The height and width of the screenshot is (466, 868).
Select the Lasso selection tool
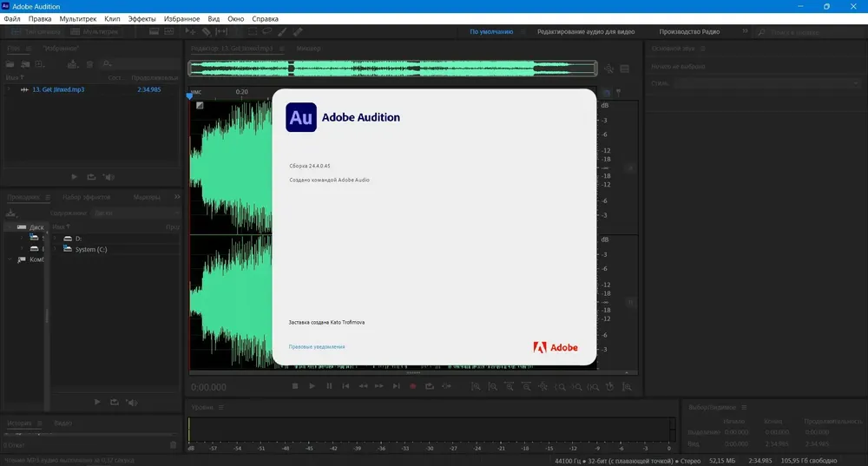pyautogui.click(x=266, y=32)
